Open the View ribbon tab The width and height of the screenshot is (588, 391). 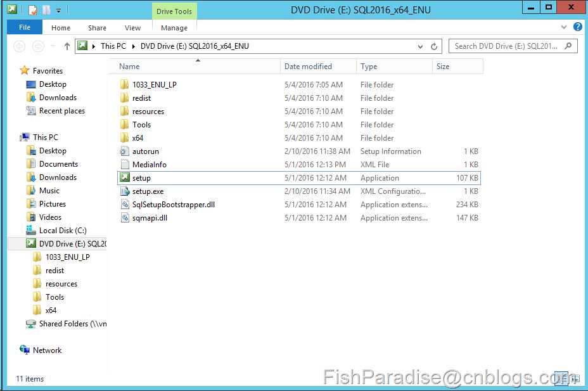click(x=133, y=28)
